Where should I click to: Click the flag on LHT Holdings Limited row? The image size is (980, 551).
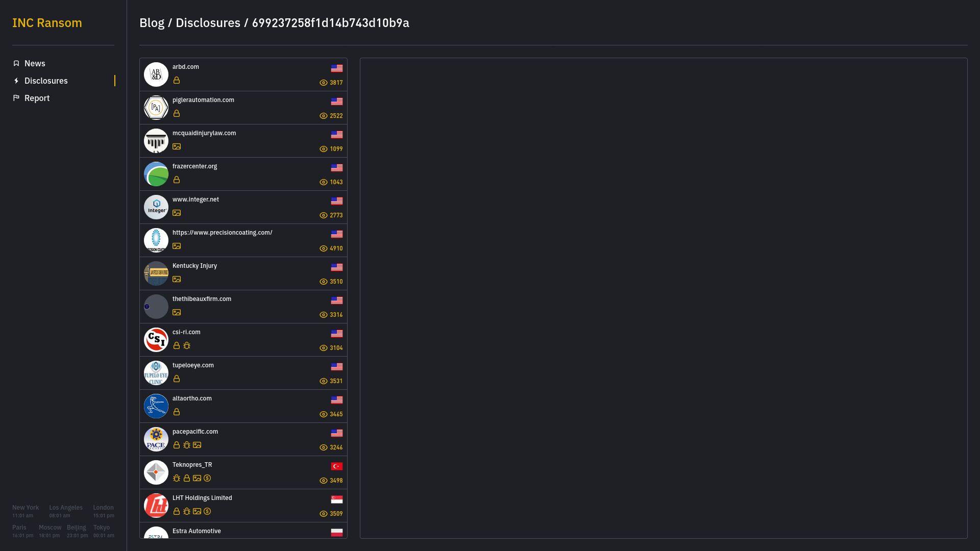[x=337, y=499]
